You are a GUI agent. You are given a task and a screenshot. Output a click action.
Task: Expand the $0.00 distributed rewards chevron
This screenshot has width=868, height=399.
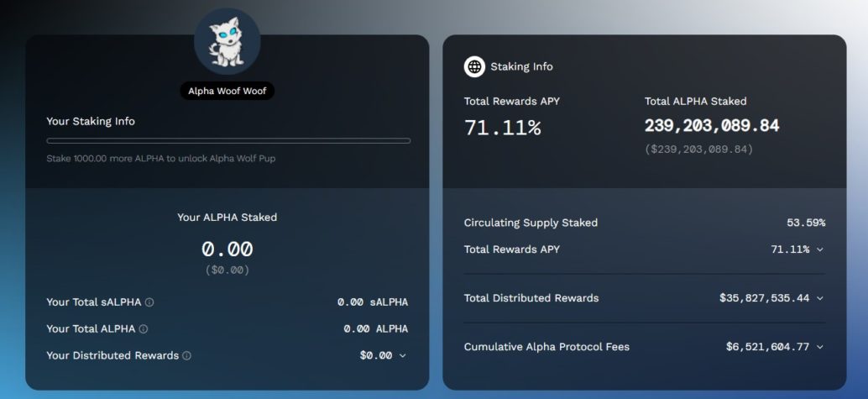[x=403, y=355]
